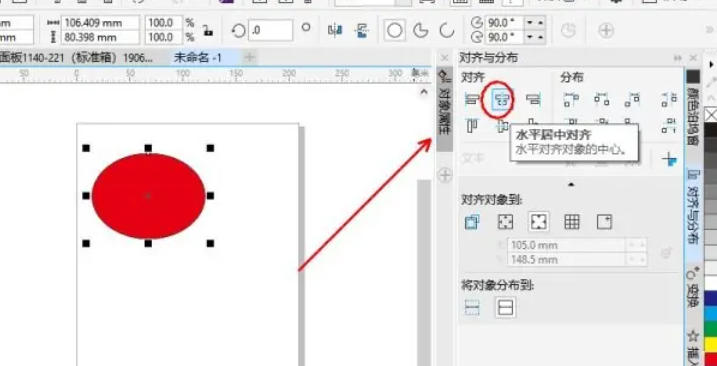Select the red ellipse on canvas
This screenshot has width=717, height=366.
coord(149,196)
